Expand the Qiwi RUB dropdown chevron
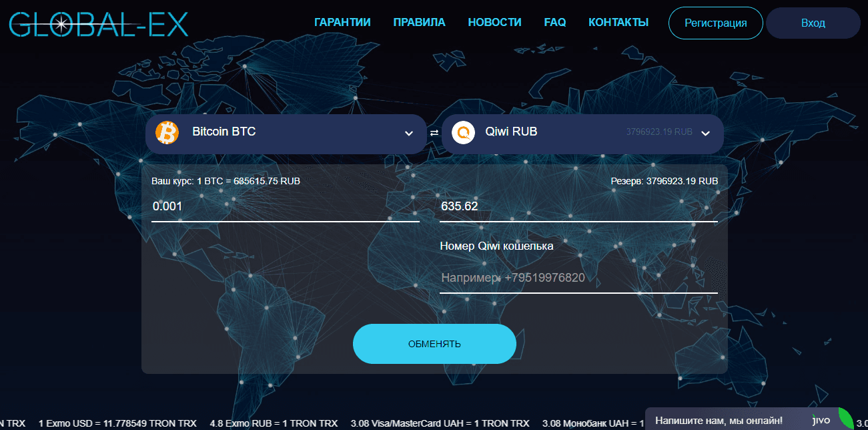This screenshot has height=430, width=868. pyautogui.click(x=705, y=133)
